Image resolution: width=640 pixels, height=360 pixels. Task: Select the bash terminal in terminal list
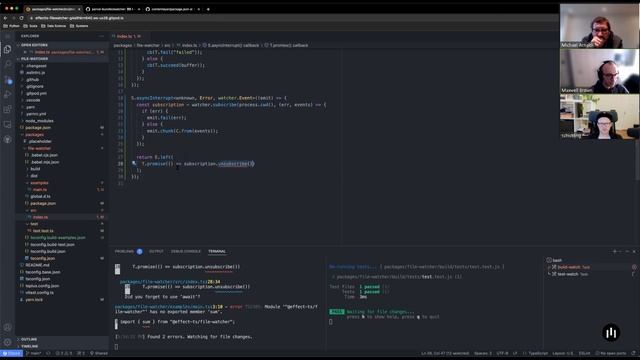coord(557,260)
